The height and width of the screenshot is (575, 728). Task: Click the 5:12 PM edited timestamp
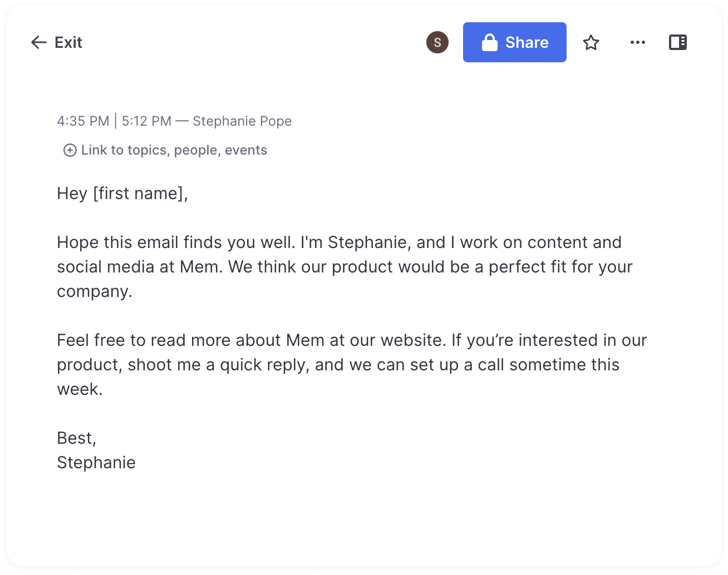(x=147, y=121)
